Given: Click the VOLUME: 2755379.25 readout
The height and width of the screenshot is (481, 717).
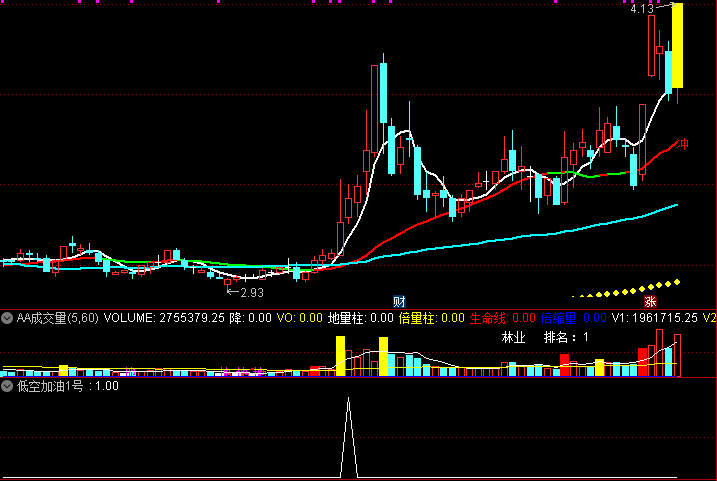Looking at the screenshot, I should (x=164, y=318).
